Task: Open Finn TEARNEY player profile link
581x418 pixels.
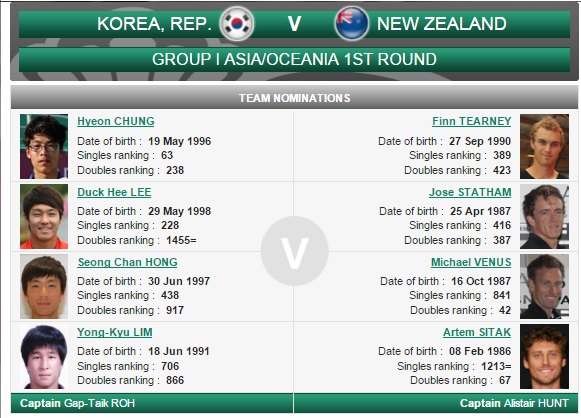Action: click(471, 121)
